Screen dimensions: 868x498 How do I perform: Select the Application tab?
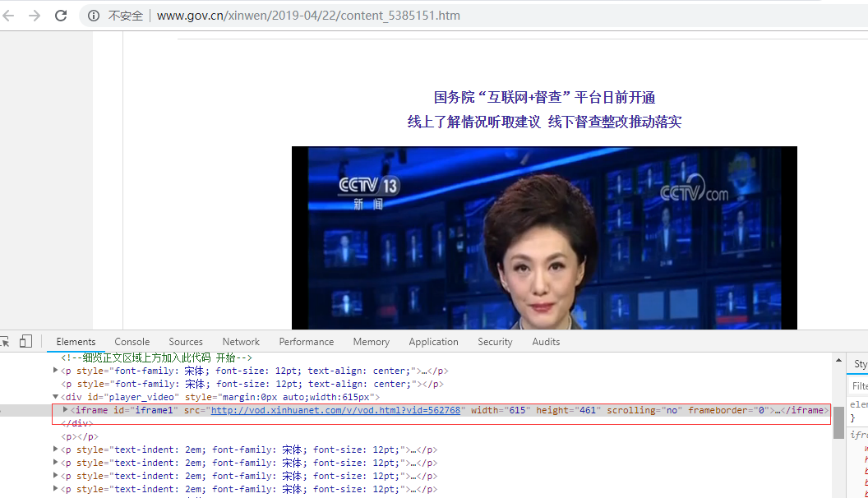[x=433, y=342]
